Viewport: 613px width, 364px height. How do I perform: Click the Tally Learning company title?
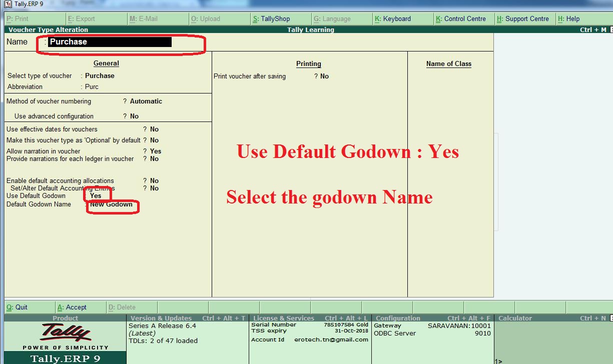(310, 30)
